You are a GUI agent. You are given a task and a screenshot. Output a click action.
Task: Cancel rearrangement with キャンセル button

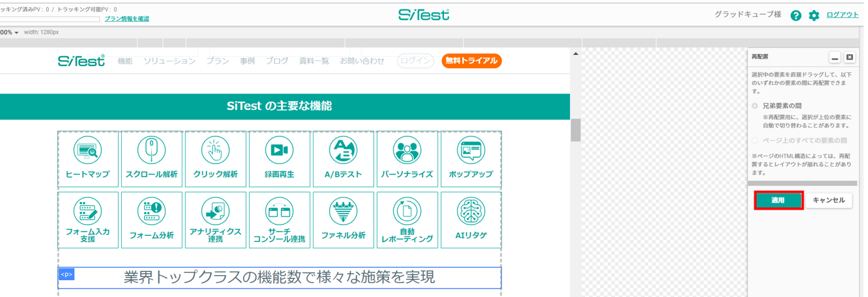(x=829, y=200)
